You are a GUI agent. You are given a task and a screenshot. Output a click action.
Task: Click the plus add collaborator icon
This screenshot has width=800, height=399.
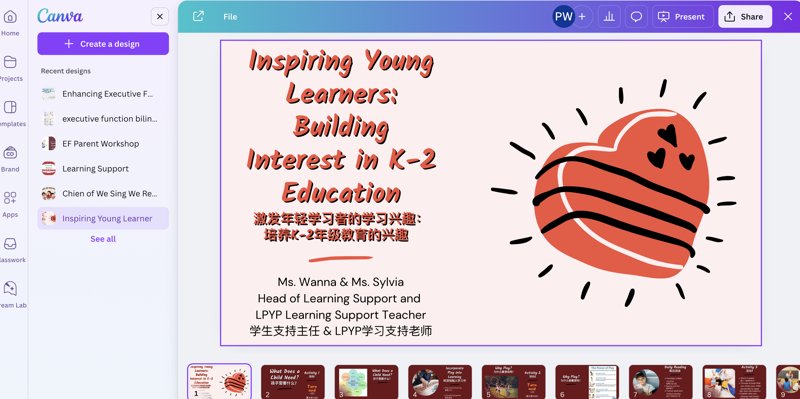(x=582, y=16)
